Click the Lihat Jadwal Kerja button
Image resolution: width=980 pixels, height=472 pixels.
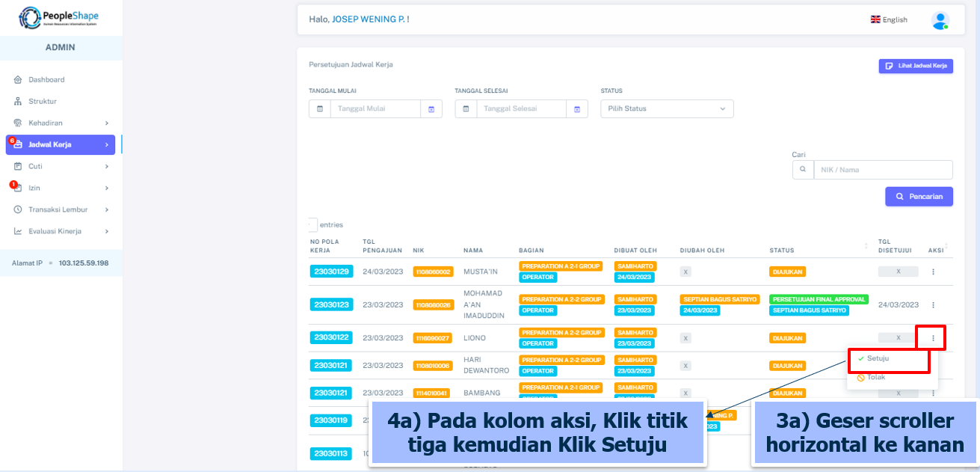point(916,66)
